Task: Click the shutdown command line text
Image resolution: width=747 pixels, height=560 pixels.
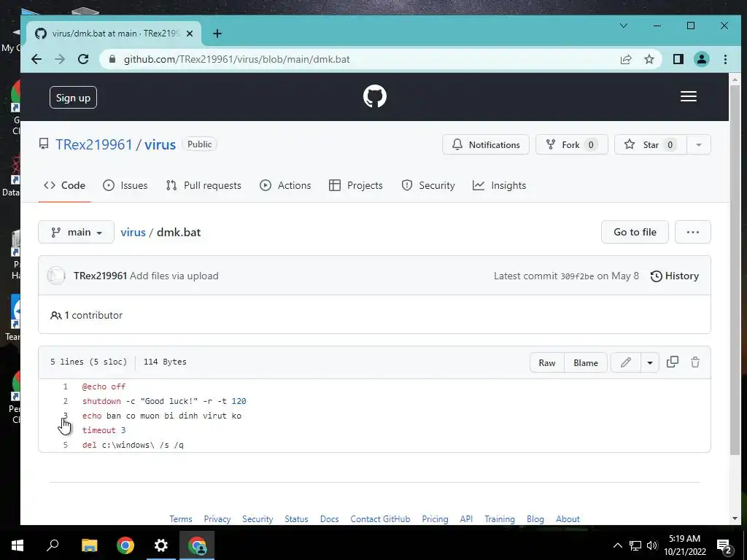Action: coord(164,401)
